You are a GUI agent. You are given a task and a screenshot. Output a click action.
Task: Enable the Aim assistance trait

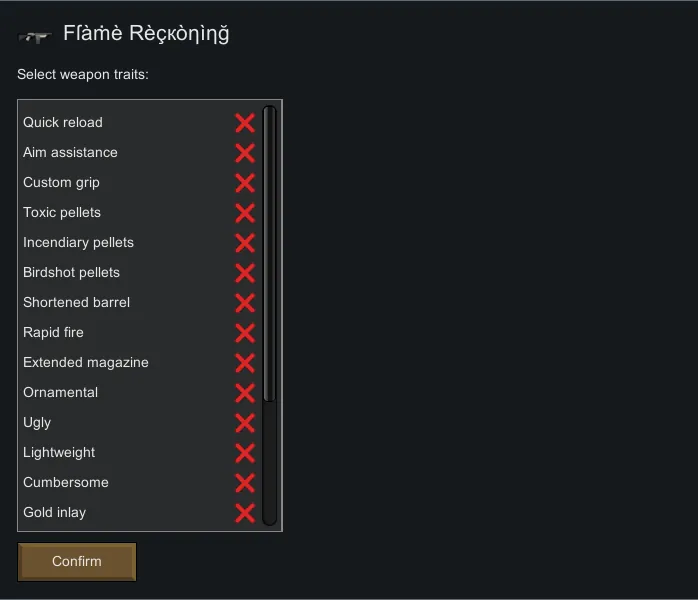245,153
